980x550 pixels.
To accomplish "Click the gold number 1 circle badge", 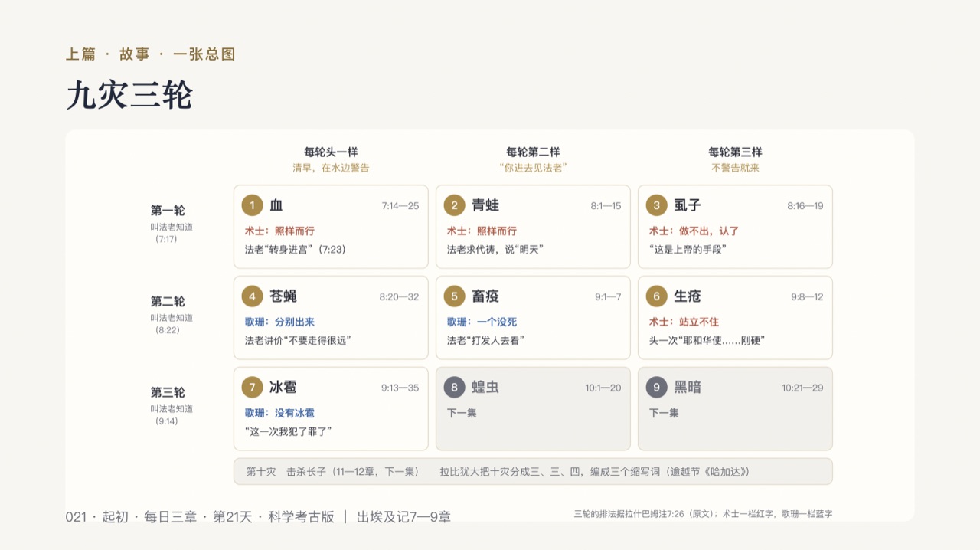I will [252, 205].
